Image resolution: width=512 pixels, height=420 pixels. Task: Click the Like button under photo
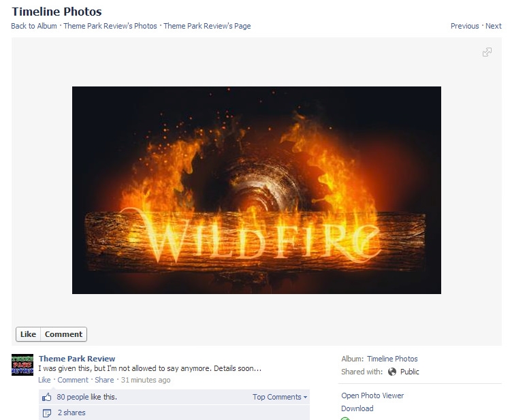point(28,334)
